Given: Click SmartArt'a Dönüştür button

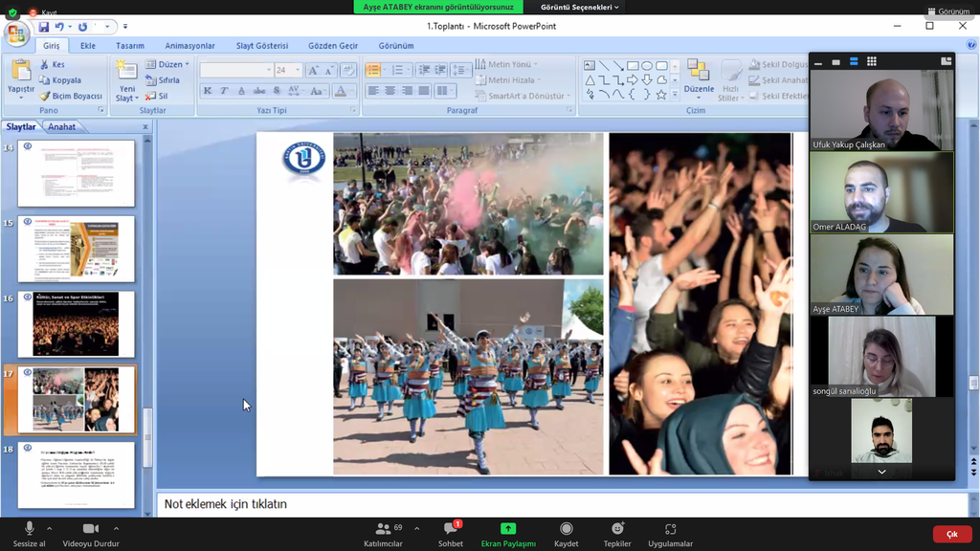Looking at the screenshot, I should coord(523,97).
